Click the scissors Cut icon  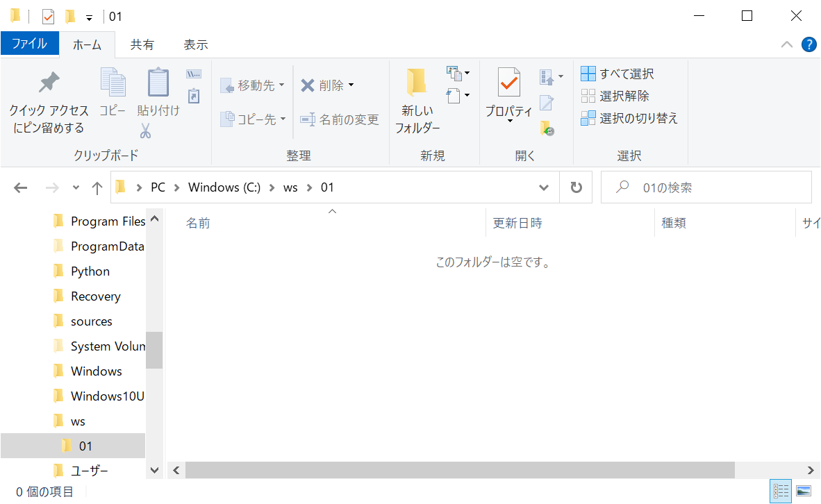coord(145,131)
